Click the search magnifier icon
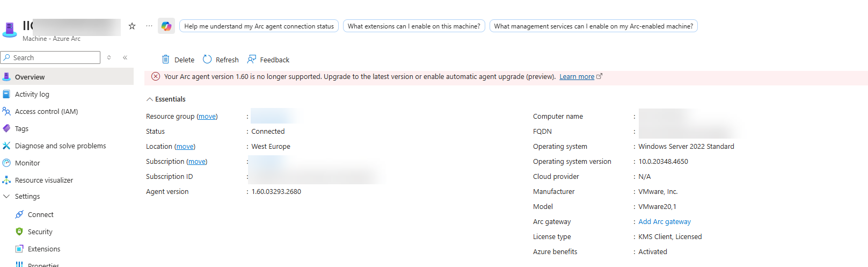Screen dimensions: 868x267 [x=7, y=57]
